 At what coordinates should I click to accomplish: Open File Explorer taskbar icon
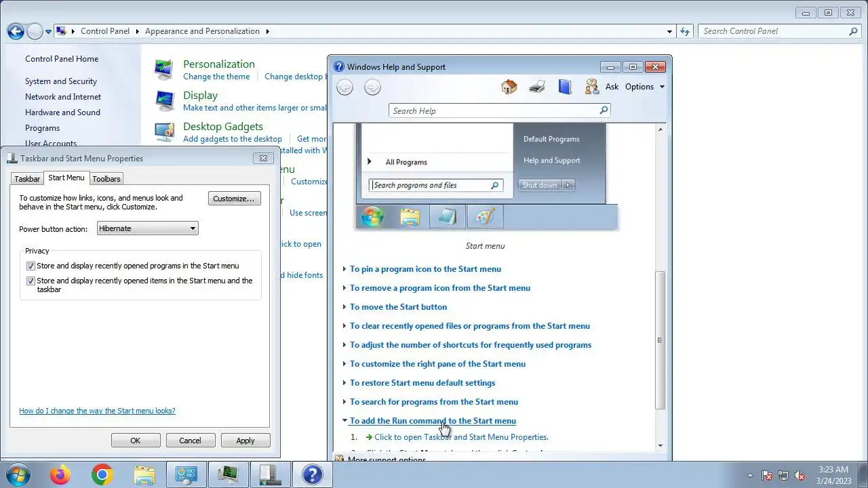pyautogui.click(x=144, y=474)
